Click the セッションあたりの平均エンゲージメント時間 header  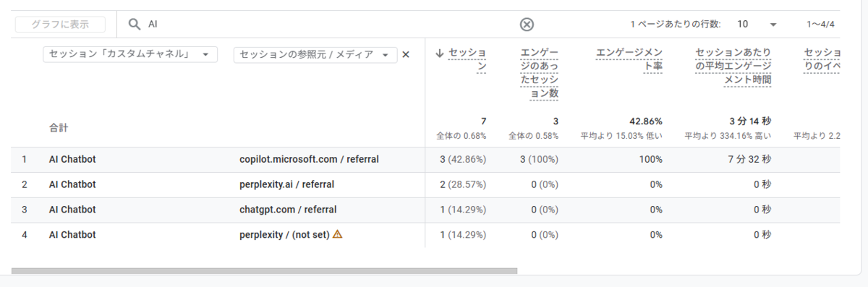tap(733, 66)
